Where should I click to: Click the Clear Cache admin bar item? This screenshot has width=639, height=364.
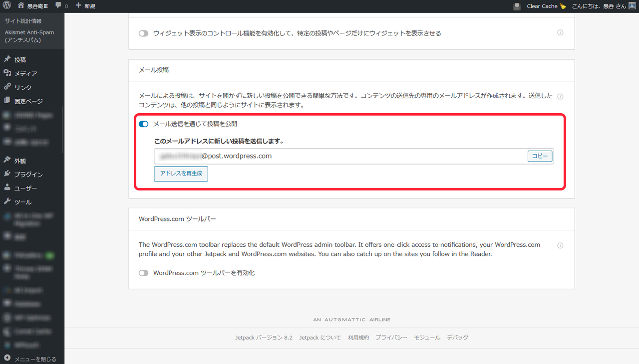[x=542, y=6]
